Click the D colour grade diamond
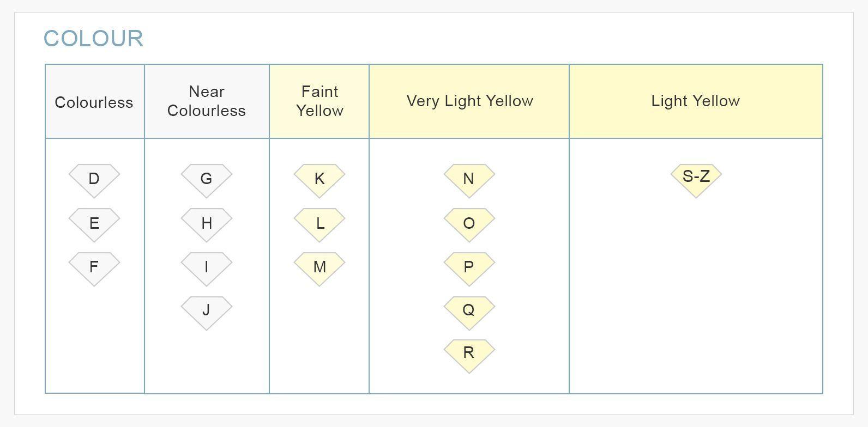 click(94, 179)
